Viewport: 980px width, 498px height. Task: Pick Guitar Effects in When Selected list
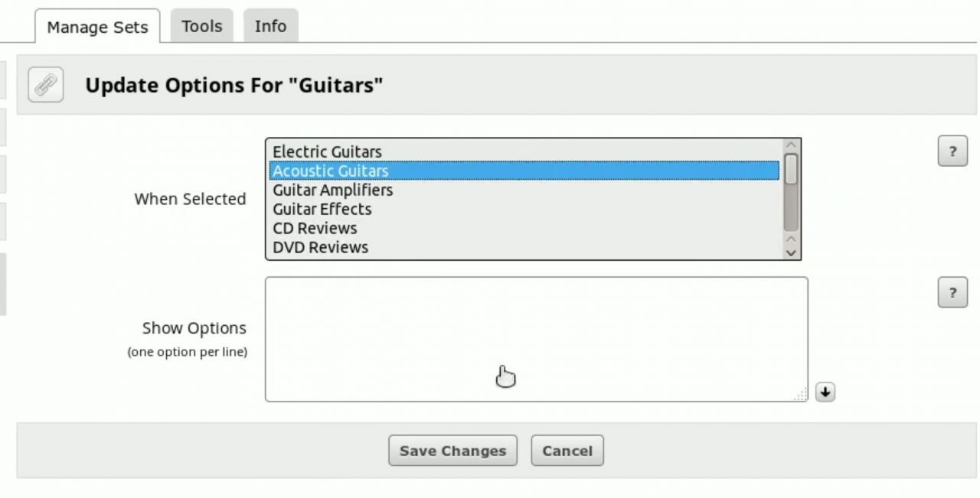[322, 209]
